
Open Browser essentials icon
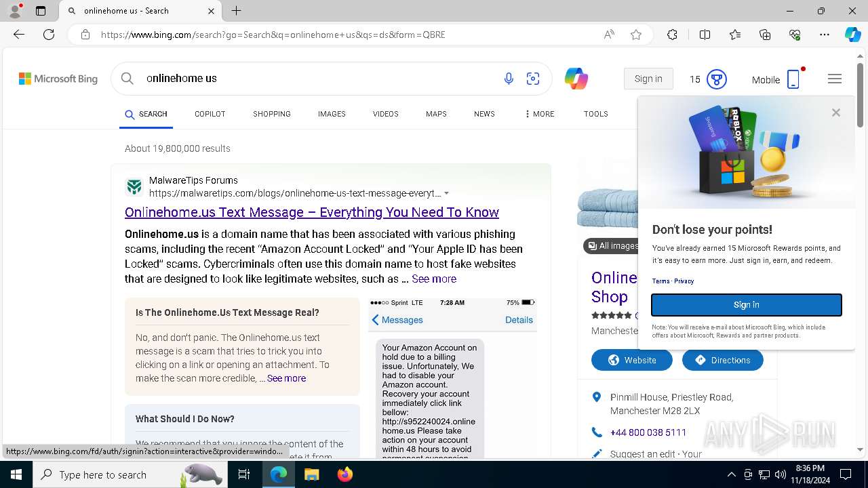tap(795, 35)
